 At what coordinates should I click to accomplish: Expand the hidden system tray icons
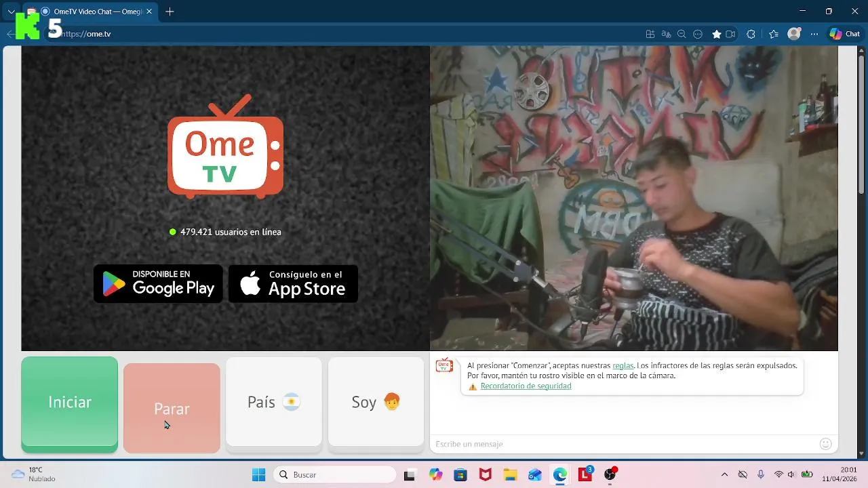click(724, 475)
